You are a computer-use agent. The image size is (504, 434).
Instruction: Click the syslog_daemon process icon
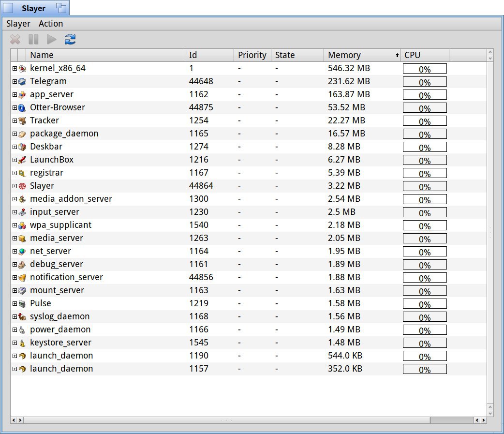pos(22,316)
